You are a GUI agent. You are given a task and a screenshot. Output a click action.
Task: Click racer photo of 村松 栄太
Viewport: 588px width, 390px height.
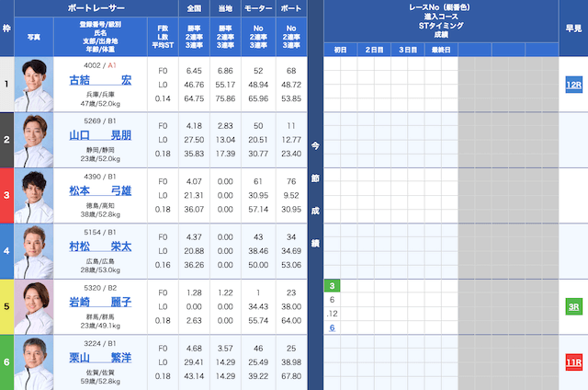(35, 251)
